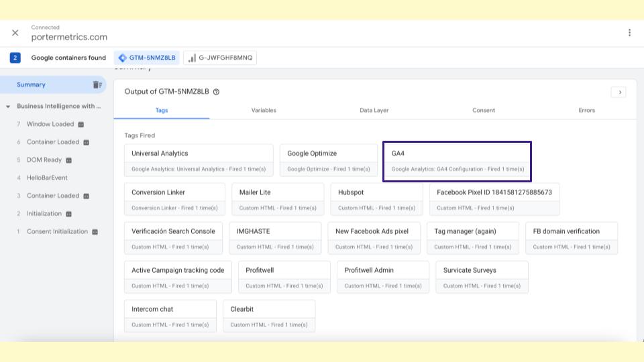Expand the output panel with the chevron button

[x=619, y=92]
